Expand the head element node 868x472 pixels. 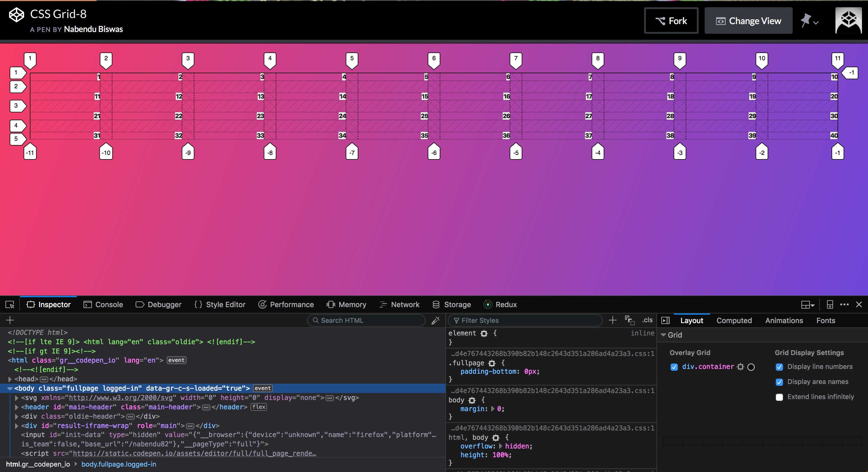pos(10,379)
